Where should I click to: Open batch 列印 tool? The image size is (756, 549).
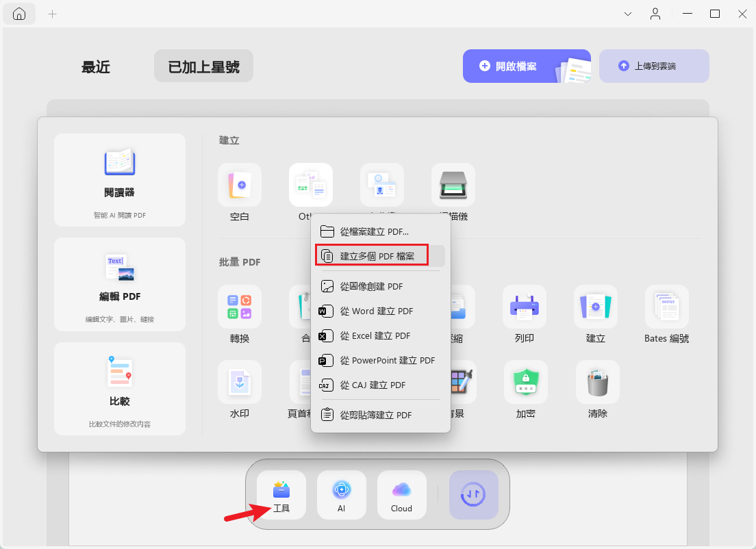pos(524,307)
